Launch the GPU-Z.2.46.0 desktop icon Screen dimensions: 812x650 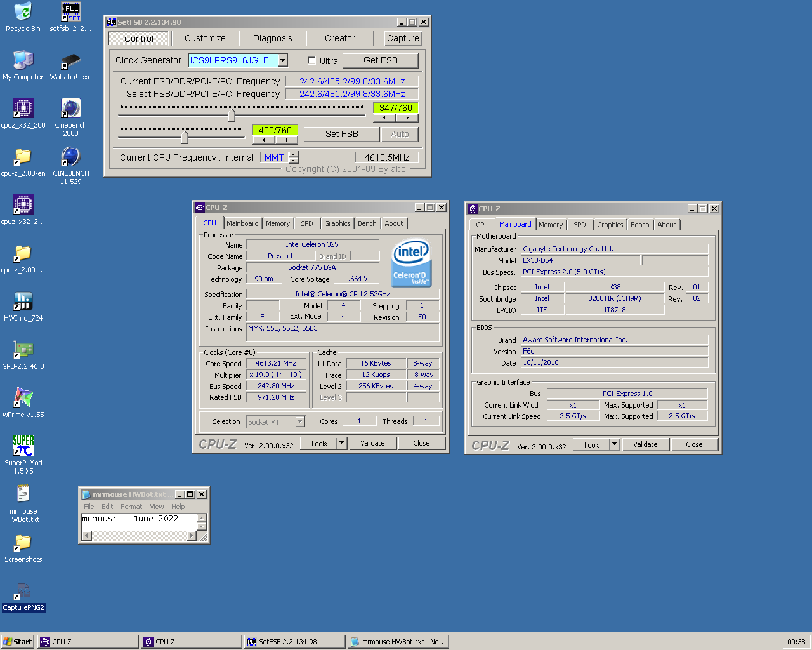coord(23,355)
